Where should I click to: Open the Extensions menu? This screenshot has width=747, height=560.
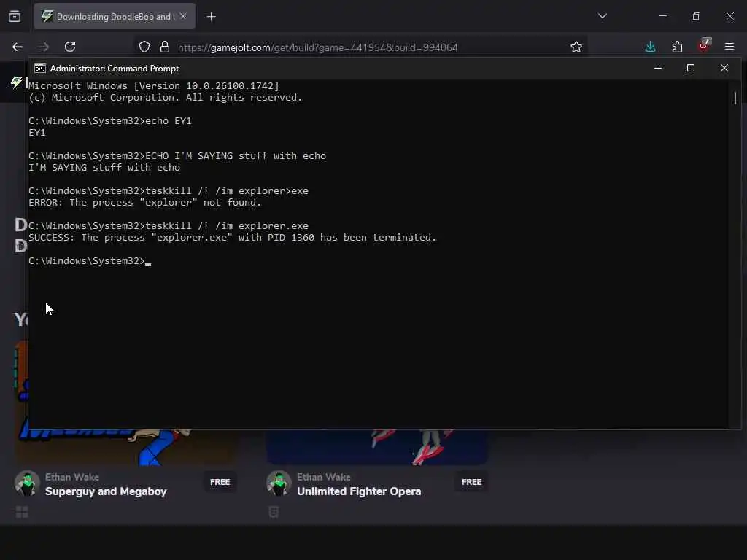click(677, 47)
